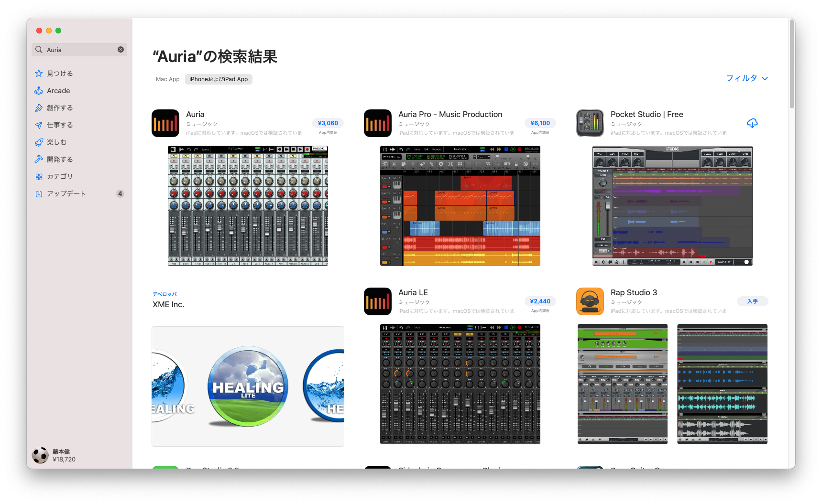Open the Auria app icon
The height and width of the screenshot is (504, 822).
pyautogui.click(x=165, y=123)
